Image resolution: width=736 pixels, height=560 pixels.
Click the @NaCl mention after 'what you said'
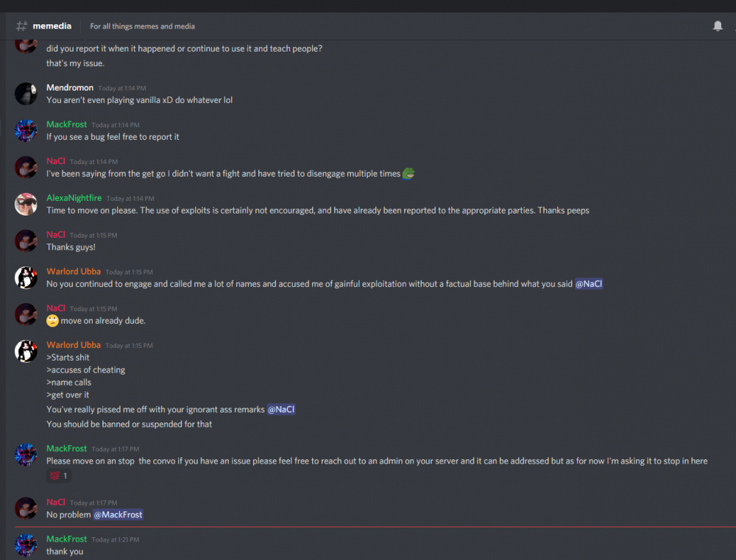coord(588,284)
